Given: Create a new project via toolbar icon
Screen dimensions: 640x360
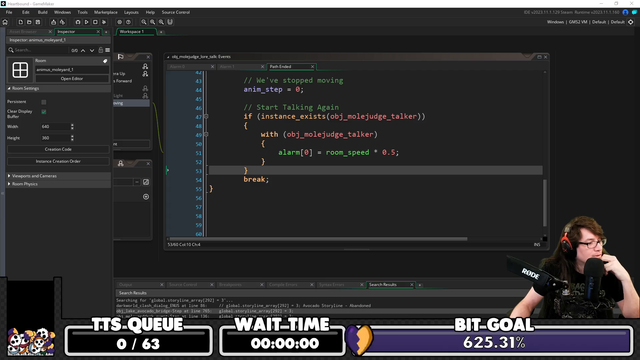Looking at the screenshot, I should pyautogui.click(x=20, y=22).
